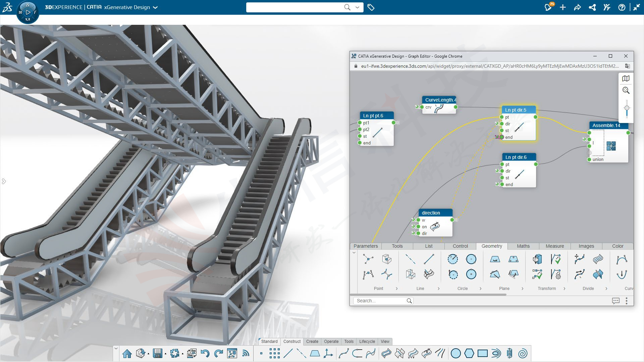
Task: Open the help question mark icon
Action: coord(622,7)
